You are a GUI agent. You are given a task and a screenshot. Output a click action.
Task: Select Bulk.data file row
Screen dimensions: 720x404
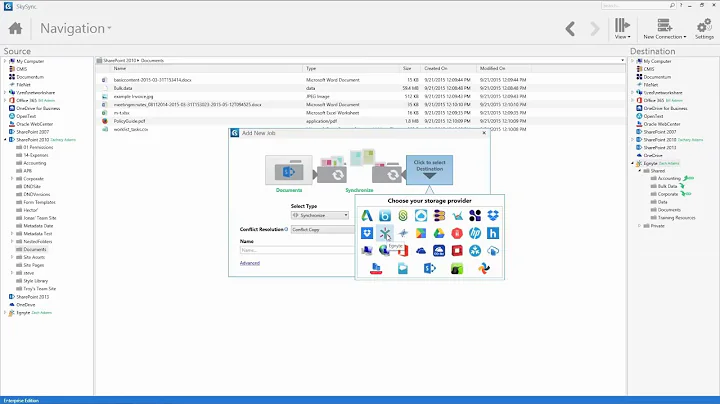(315, 88)
